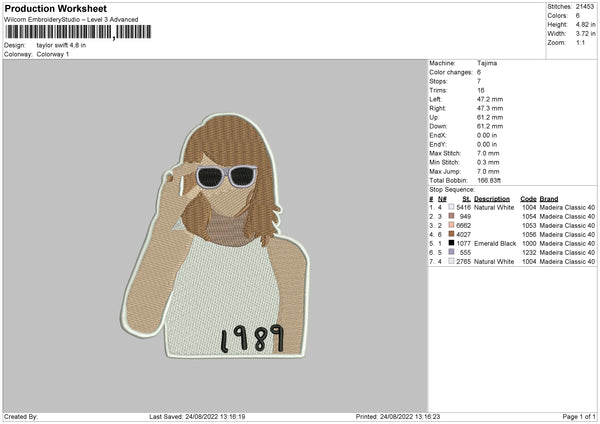Click the Stop Sequence heading
The height and width of the screenshot is (424, 600).
tap(452, 190)
